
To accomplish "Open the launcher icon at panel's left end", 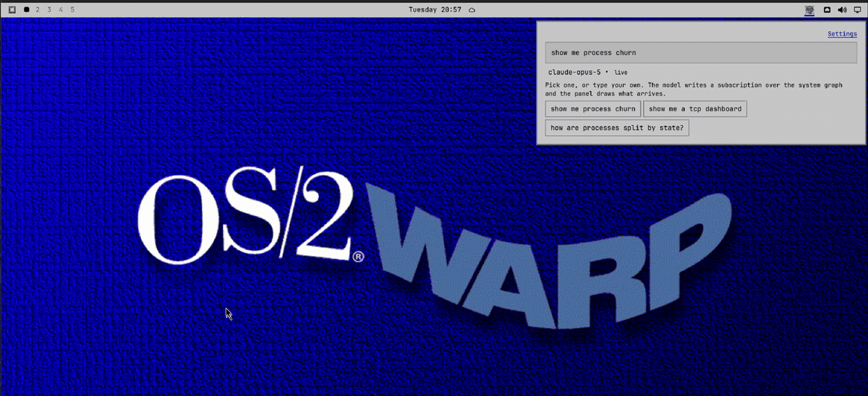I will pos(12,9).
